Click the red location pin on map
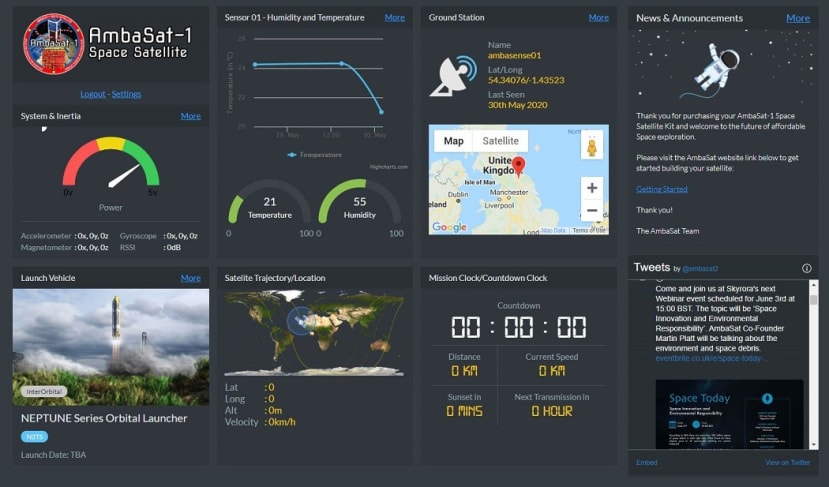829x487 pixels. (x=519, y=166)
